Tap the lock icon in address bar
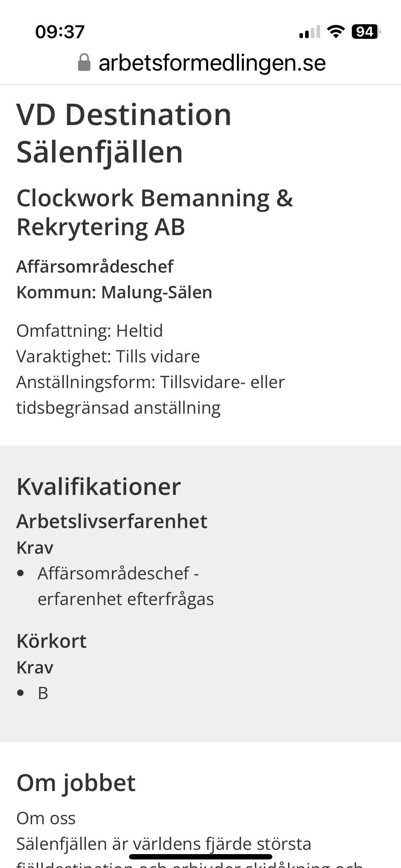Viewport: 401px width, 868px height. coord(84,63)
